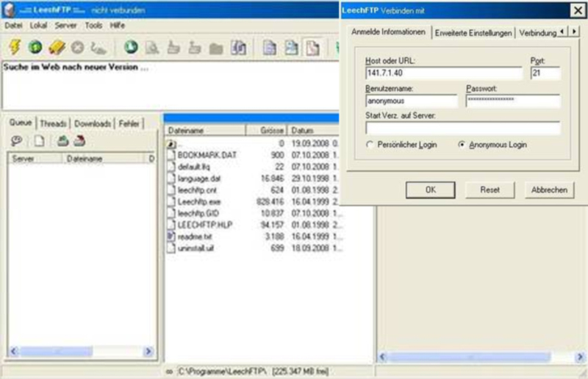This screenshot has width=588, height=379.
Task: Open the Erweiterte Einstellungen tab
Action: 473,33
